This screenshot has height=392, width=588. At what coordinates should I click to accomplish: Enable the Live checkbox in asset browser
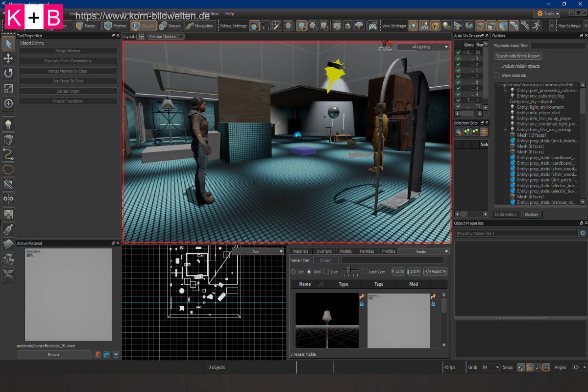click(x=326, y=271)
